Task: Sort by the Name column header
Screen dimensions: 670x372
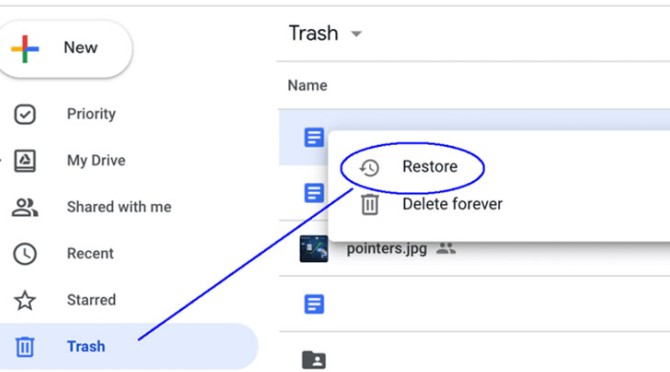Action: 307,85
